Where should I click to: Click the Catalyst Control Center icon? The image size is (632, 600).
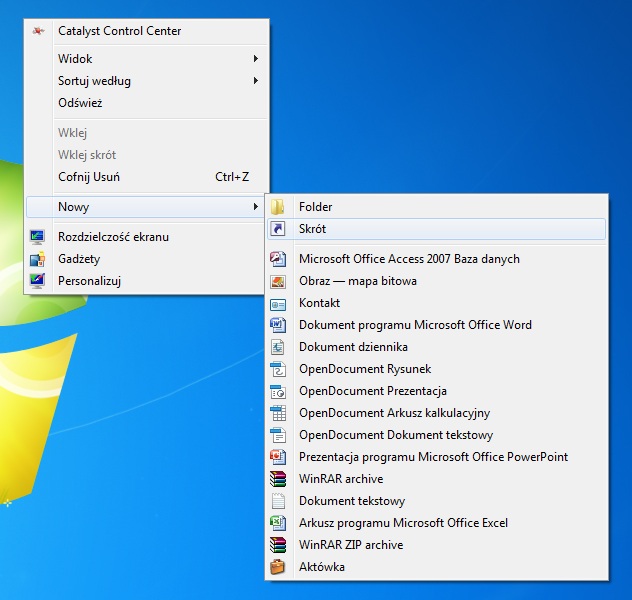coord(38,31)
